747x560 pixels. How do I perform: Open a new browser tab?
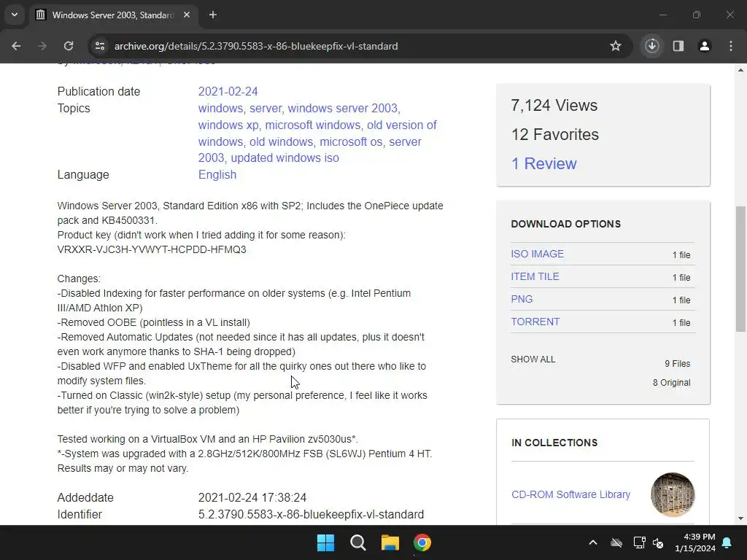click(x=213, y=15)
